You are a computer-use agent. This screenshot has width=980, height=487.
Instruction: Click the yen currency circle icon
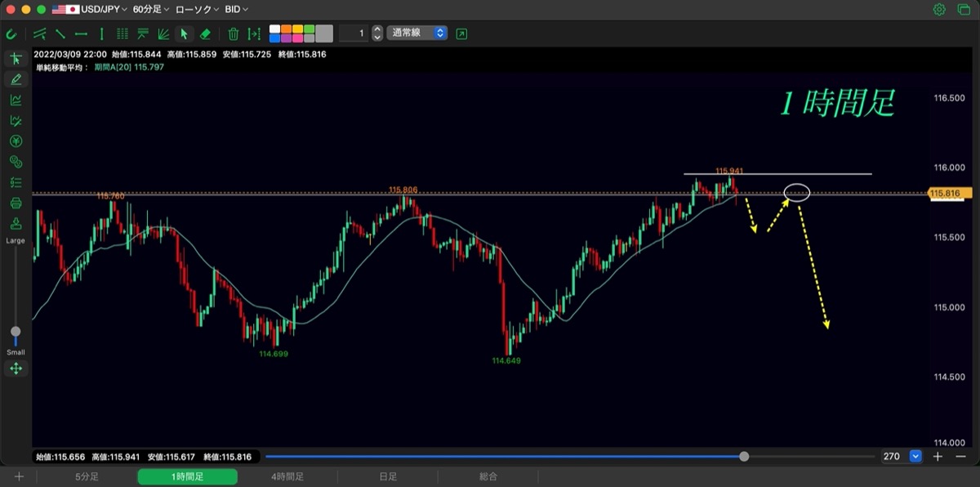[x=16, y=141]
